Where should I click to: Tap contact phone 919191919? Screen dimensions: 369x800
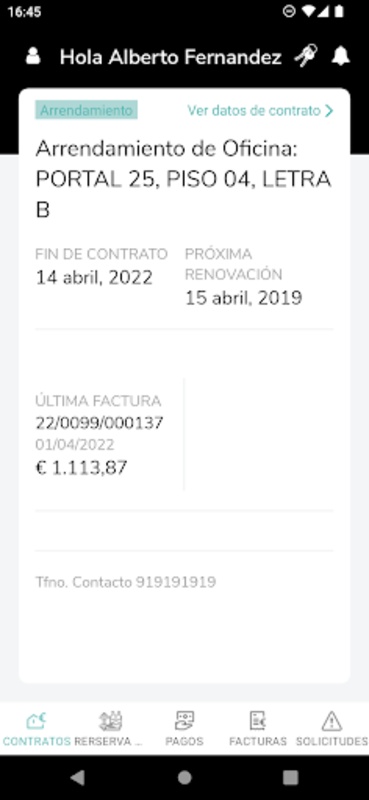[x=176, y=582]
